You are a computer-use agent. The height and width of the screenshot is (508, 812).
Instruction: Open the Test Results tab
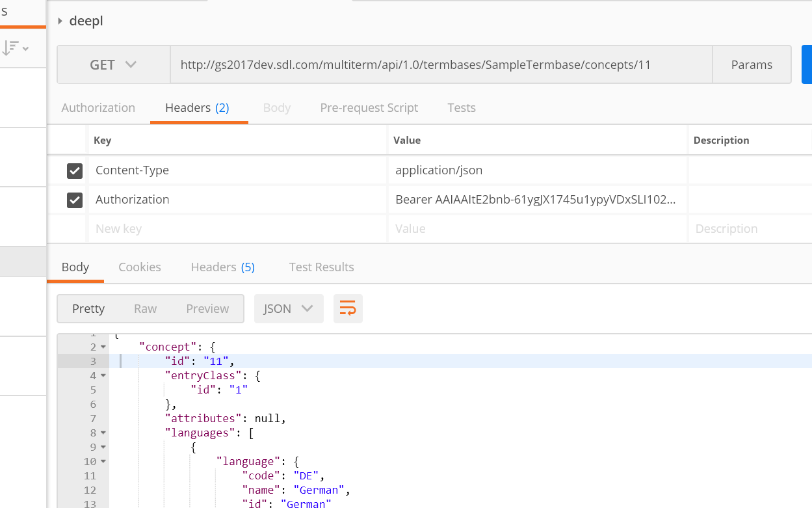tap(321, 267)
